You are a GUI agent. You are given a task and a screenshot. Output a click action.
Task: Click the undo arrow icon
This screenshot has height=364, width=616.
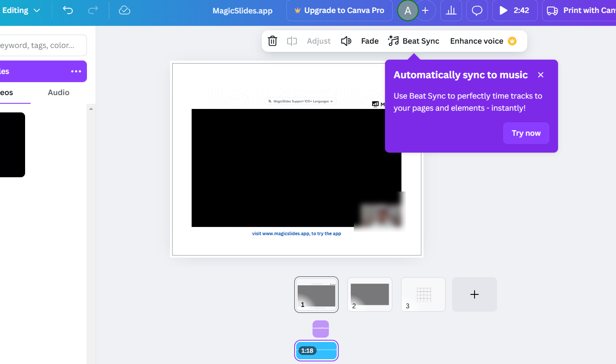point(68,10)
